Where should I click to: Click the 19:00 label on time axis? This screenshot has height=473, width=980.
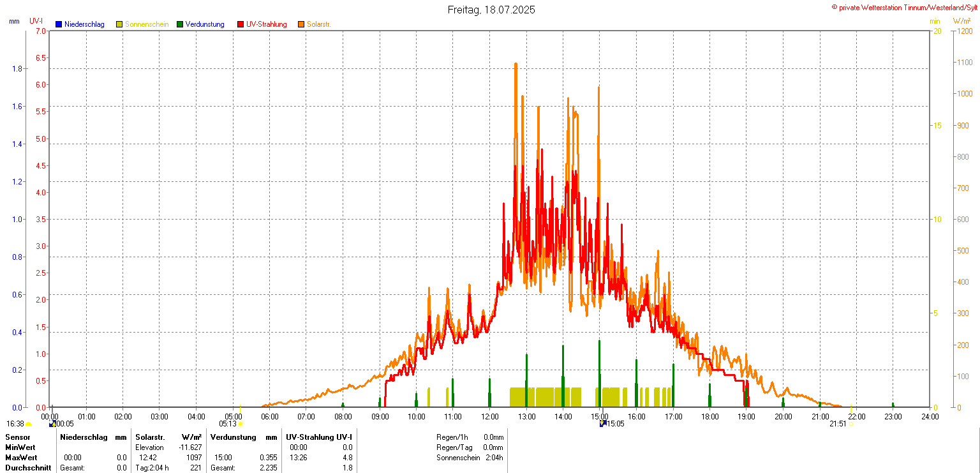tap(746, 417)
